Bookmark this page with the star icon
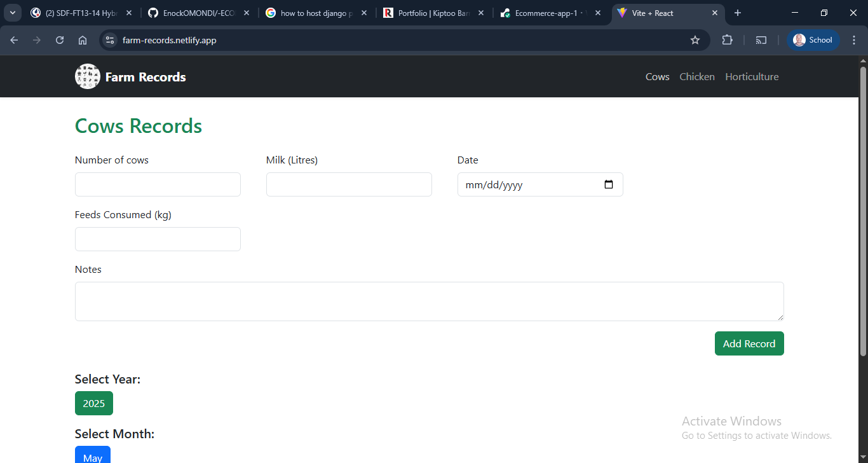The height and width of the screenshot is (463, 868). 695,40
